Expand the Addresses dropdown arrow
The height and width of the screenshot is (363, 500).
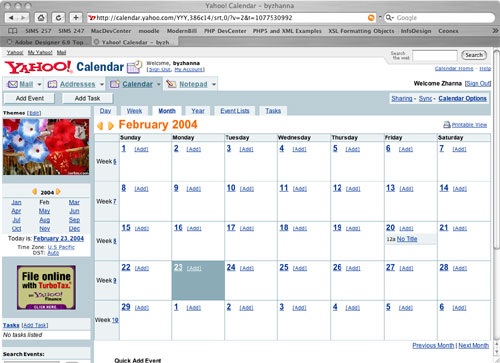(x=102, y=84)
